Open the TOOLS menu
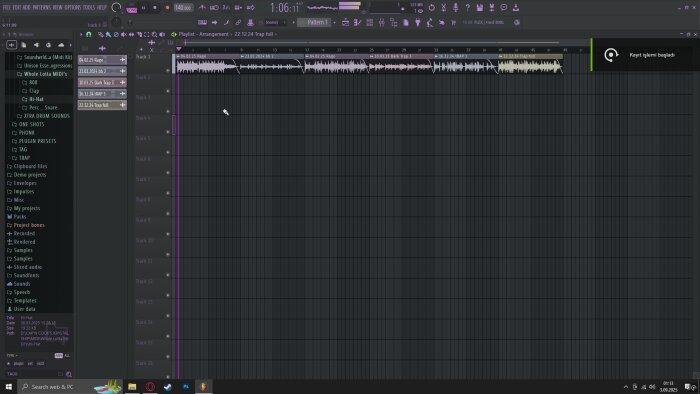Viewport: 700px width, 394px height. [x=89, y=8]
